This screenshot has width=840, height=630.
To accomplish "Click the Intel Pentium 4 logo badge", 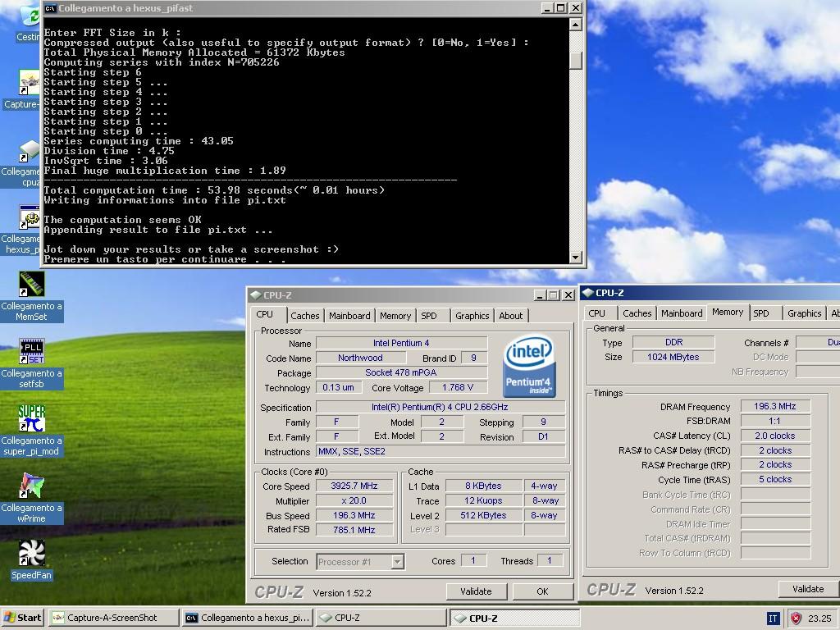I will (529, 366).
